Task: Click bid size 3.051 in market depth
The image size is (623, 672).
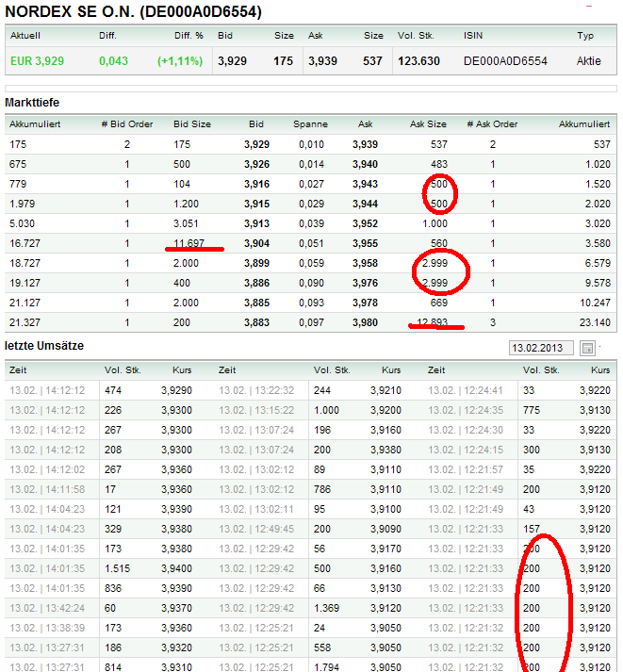Action: tap(186, 223)
